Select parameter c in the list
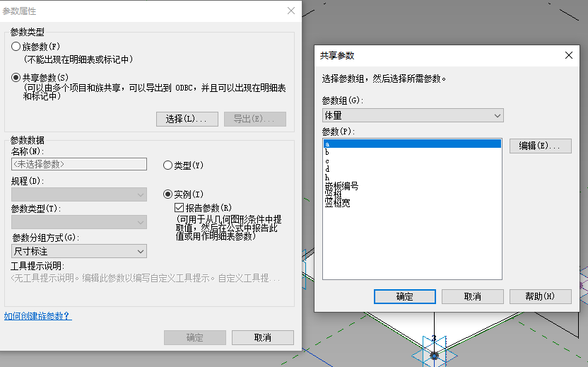Viewport: 588px width, 367px height. [412, 161]
